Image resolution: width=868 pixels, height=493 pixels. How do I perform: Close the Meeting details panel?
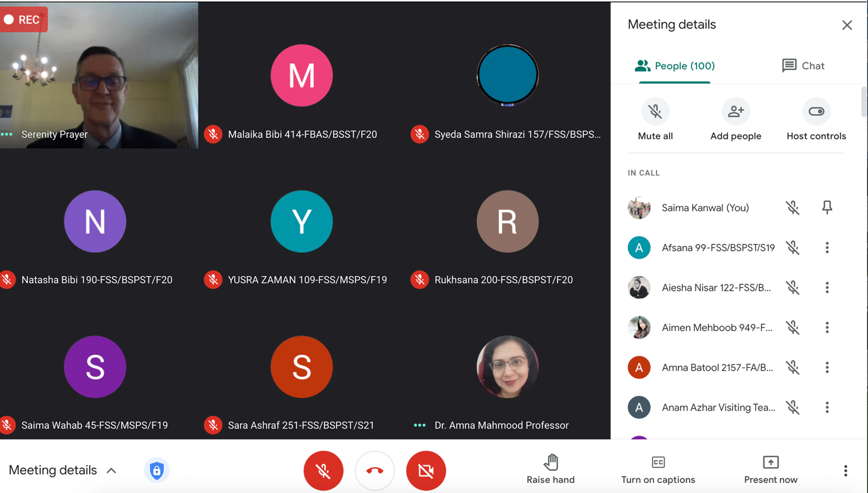pos(847,25)
